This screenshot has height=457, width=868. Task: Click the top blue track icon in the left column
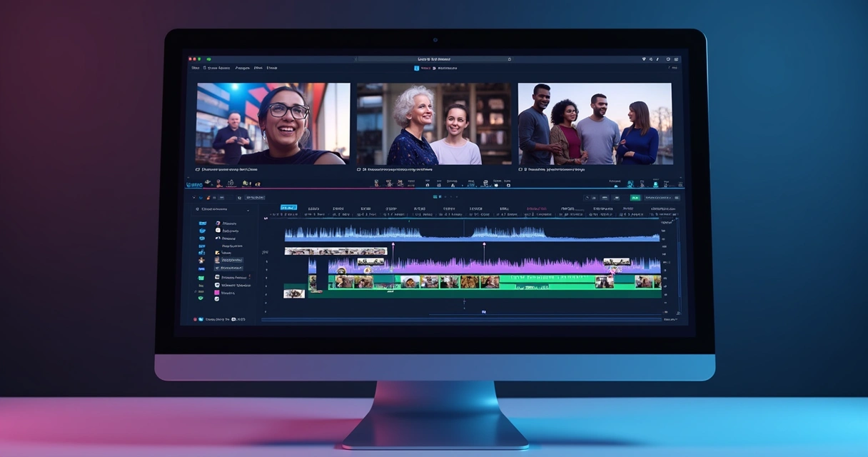pos(202,224)
